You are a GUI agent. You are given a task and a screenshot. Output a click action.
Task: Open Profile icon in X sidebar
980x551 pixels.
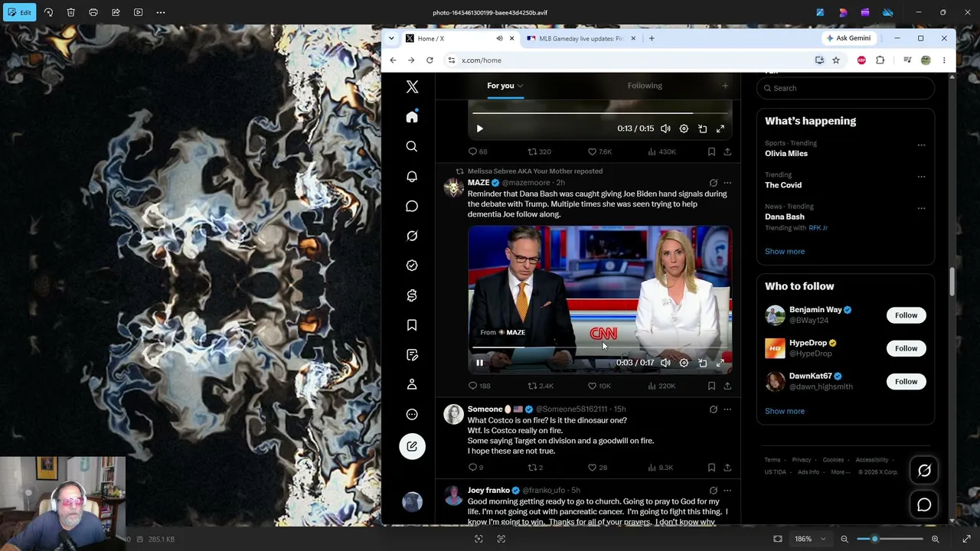(412, 384)
